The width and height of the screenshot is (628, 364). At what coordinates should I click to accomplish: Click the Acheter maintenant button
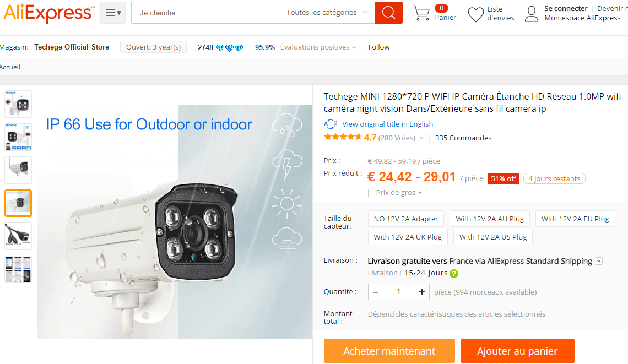click(x=389, y=351)
